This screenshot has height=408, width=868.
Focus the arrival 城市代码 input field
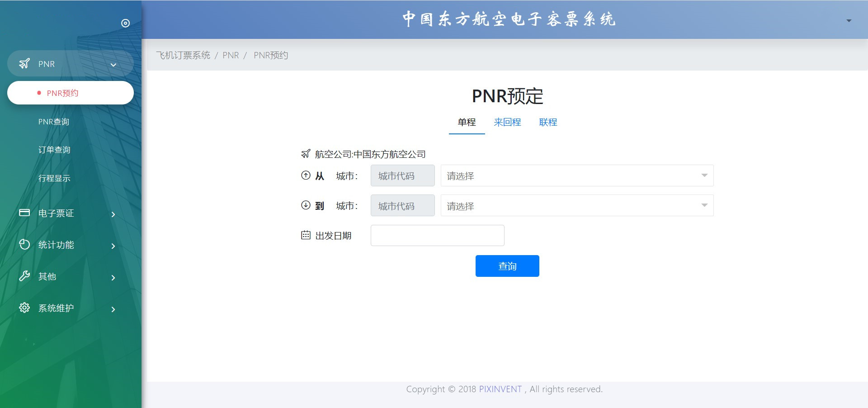402,205
